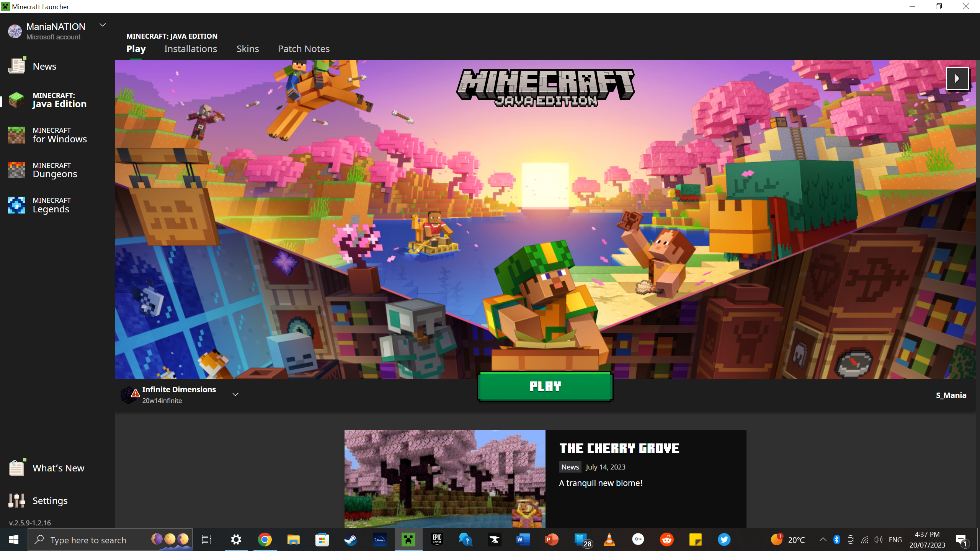Click the banner next-slide arrow button
Image resolution: width=980 pixels, height=551 pixels.
tap(957, 78)
